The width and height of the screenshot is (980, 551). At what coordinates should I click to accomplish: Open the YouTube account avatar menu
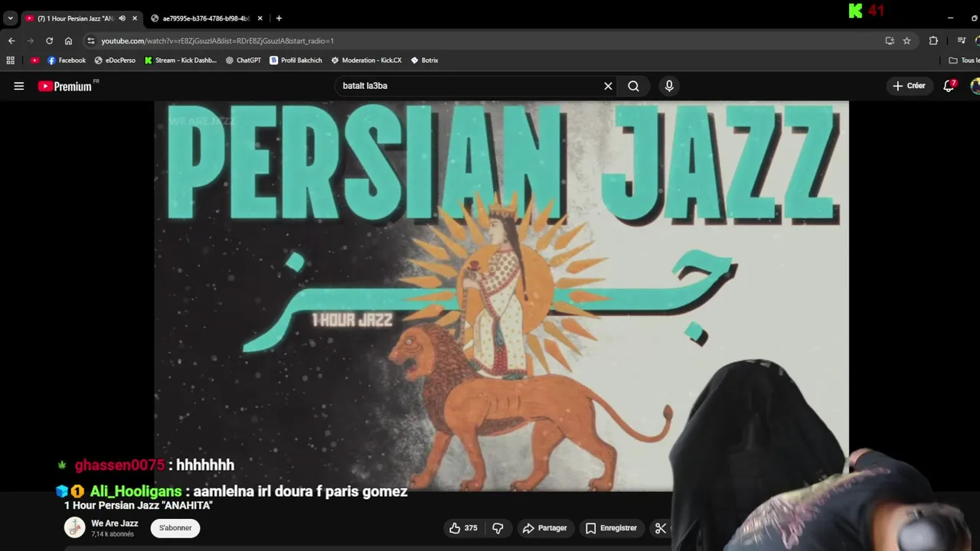975,86
